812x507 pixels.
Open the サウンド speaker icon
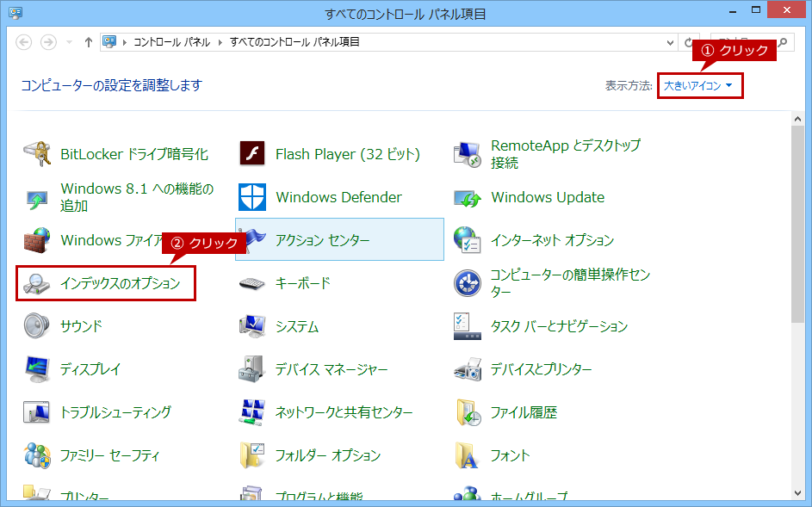click(37, 325)
